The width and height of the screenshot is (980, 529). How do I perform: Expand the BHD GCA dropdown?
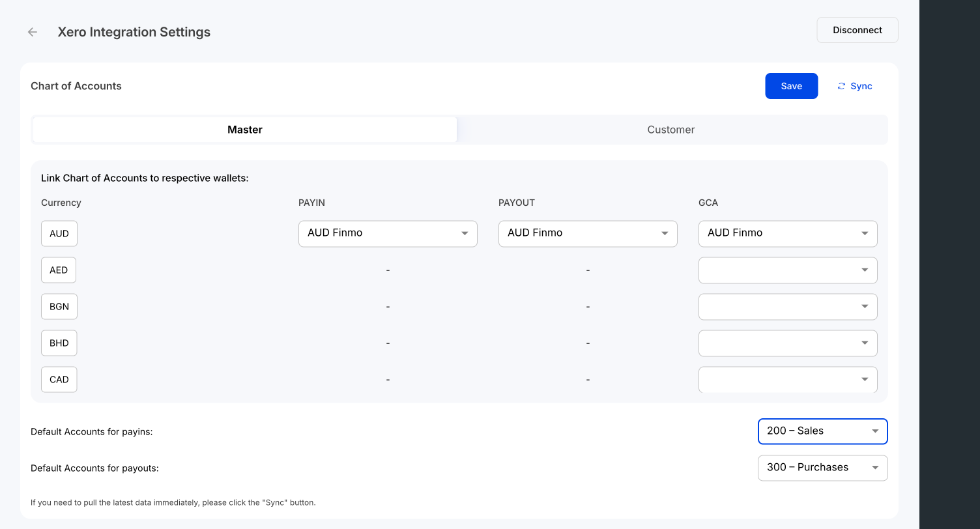788,343
